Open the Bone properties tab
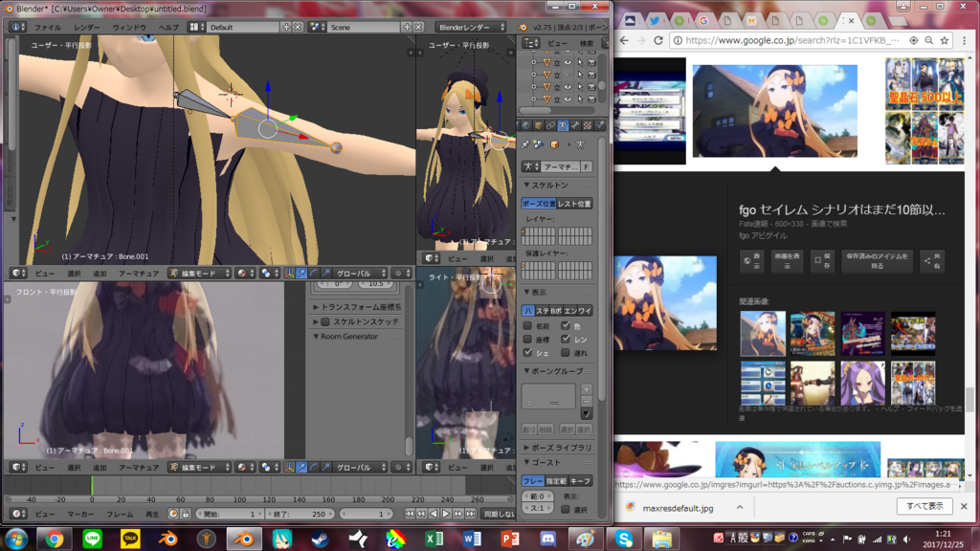The height and width of the screenshot is (551, 980). [x=575, y=125]
